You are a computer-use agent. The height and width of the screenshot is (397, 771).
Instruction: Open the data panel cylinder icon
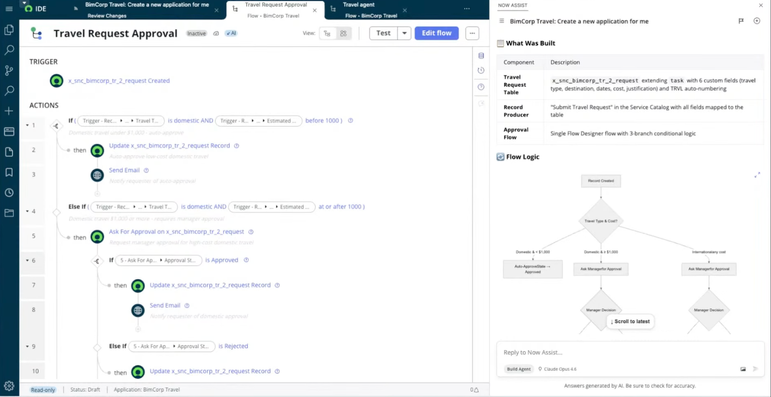click(x=481, y=56)
